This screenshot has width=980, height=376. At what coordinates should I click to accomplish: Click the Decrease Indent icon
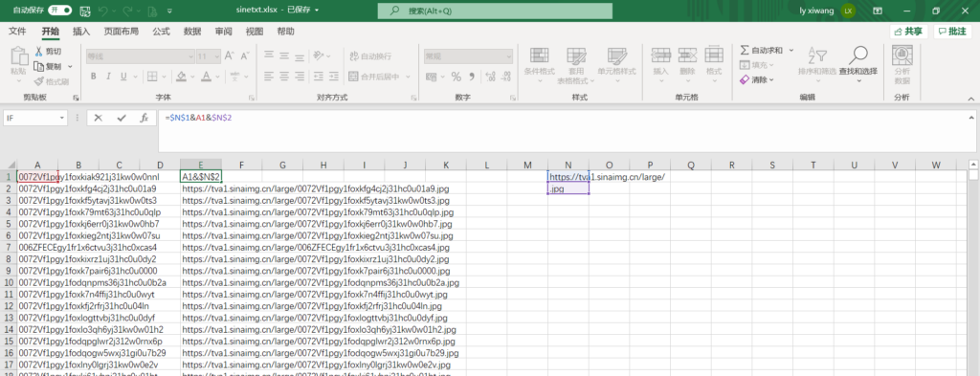tap(319, 77)
